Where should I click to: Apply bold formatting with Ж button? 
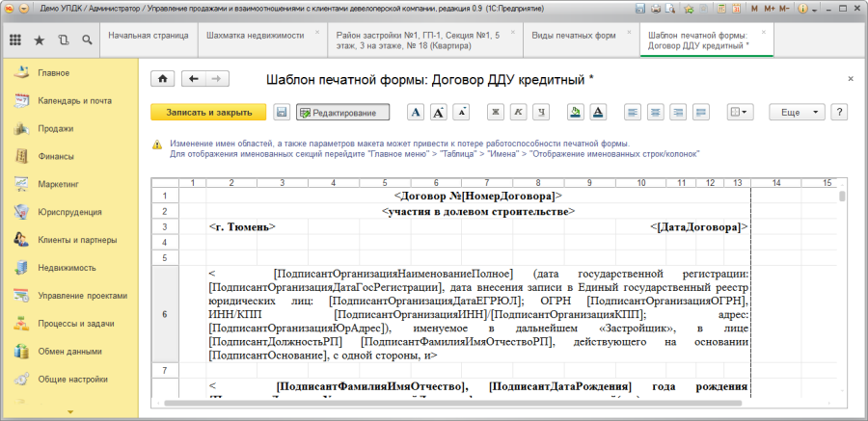[496, 113]
